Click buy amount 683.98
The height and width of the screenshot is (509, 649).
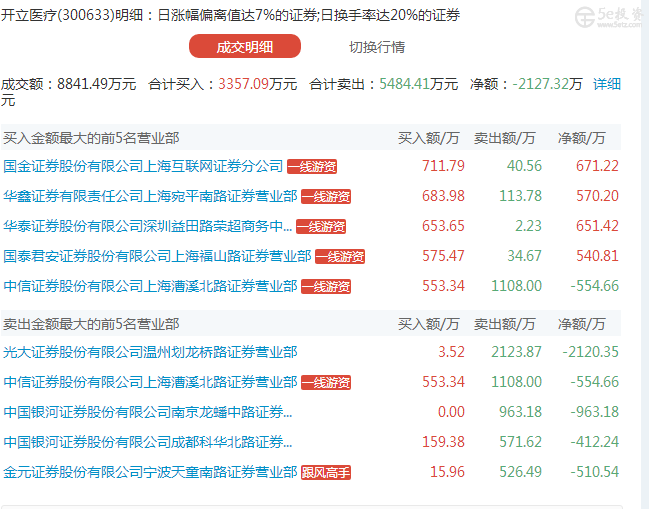pyautogui.click(x=443, y=196)
